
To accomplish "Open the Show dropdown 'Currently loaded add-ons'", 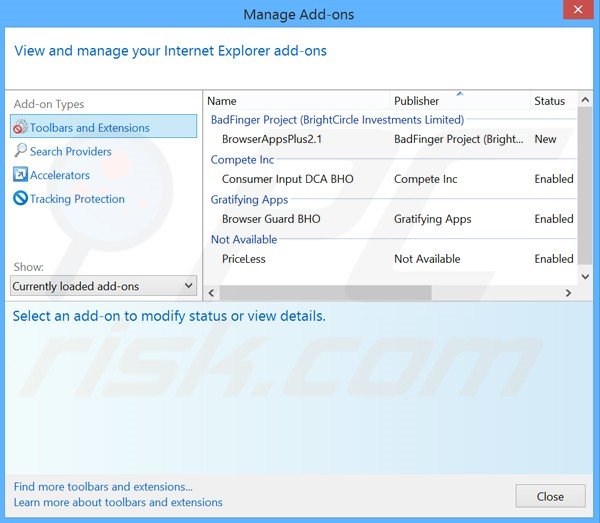I will coord(104,286).
